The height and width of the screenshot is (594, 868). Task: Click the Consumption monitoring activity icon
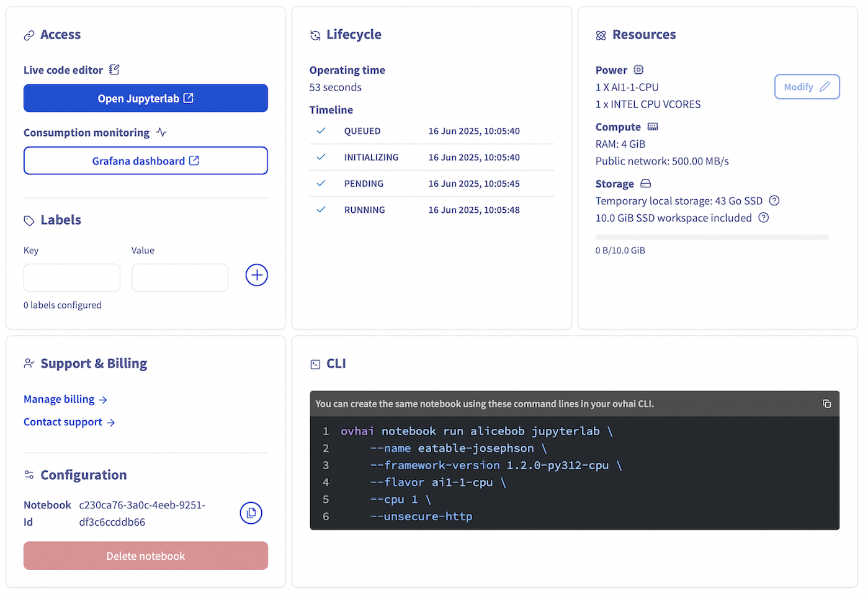click(161, 132)
